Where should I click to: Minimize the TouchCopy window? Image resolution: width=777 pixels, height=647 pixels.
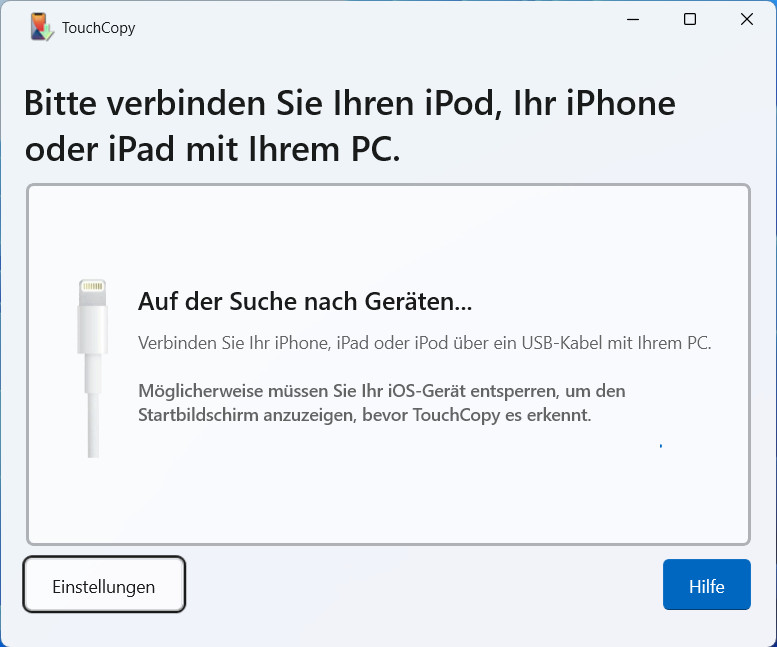pyautogui.click(x=633, y=19)
